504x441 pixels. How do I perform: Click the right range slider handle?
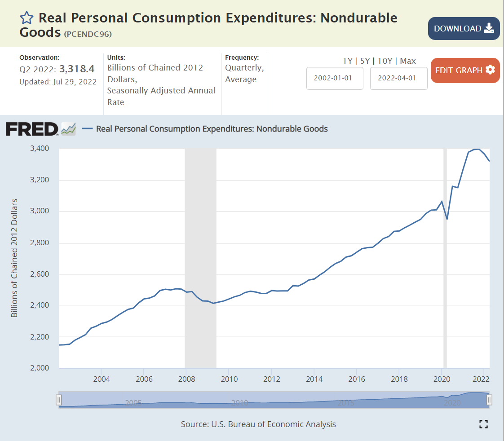click(490, 400)
